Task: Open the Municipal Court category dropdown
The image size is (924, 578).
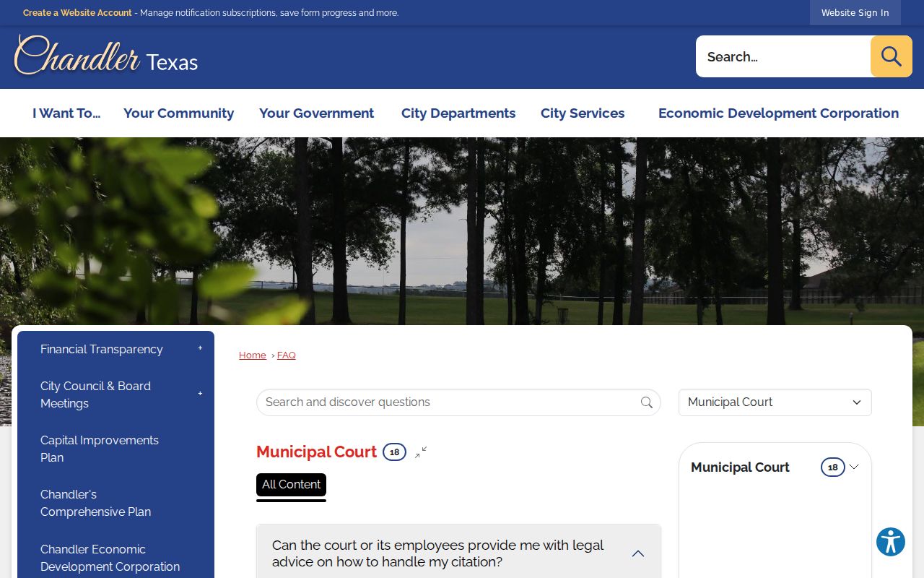Action: pos(775,402)
